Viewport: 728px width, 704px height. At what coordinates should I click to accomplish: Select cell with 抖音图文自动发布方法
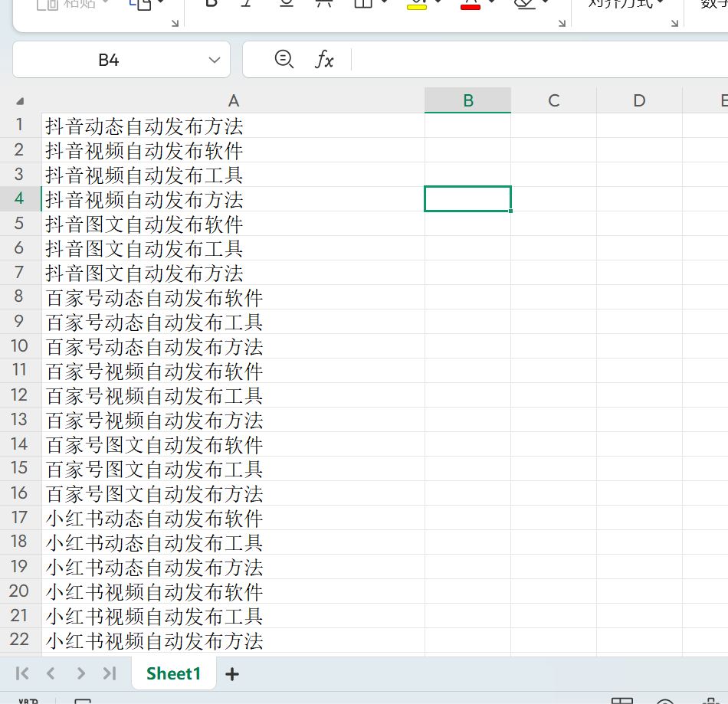click(233, 273)
